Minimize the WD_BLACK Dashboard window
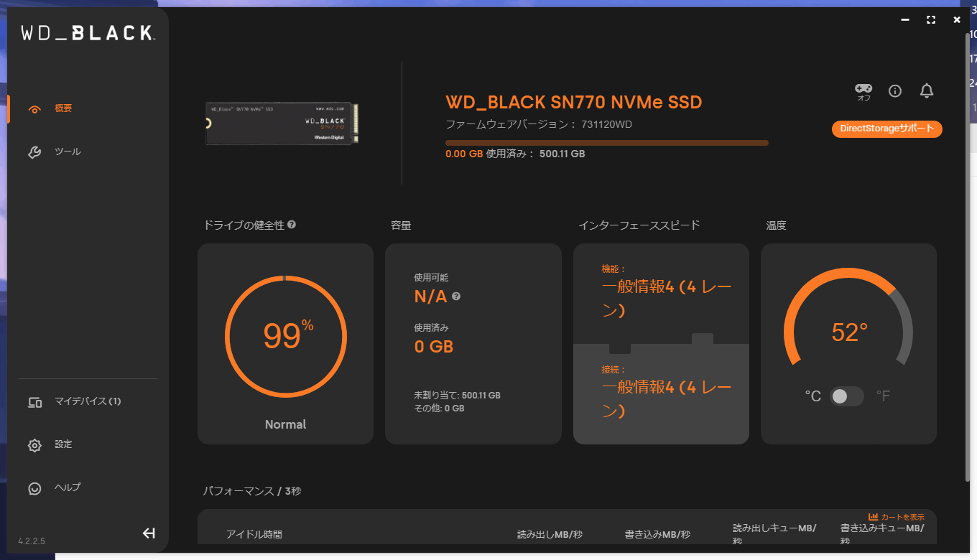977x560 pixels. [x=905, y=20]
